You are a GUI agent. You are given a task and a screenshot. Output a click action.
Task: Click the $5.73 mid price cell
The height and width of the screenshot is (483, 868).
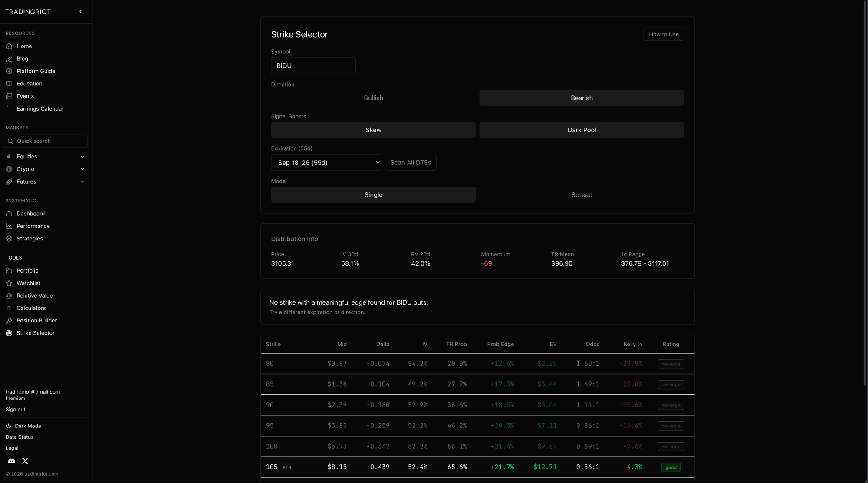click(x=337, y=447)
